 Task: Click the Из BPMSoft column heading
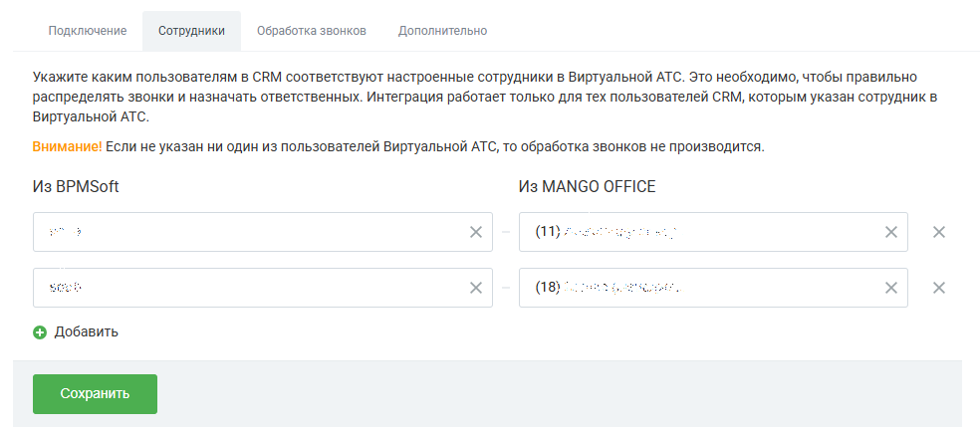(x=76, y=186)
